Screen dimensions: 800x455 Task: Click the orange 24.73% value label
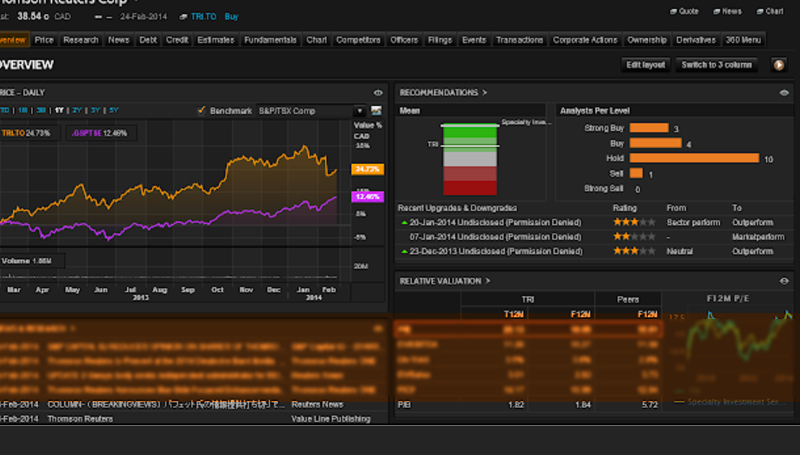368,170
